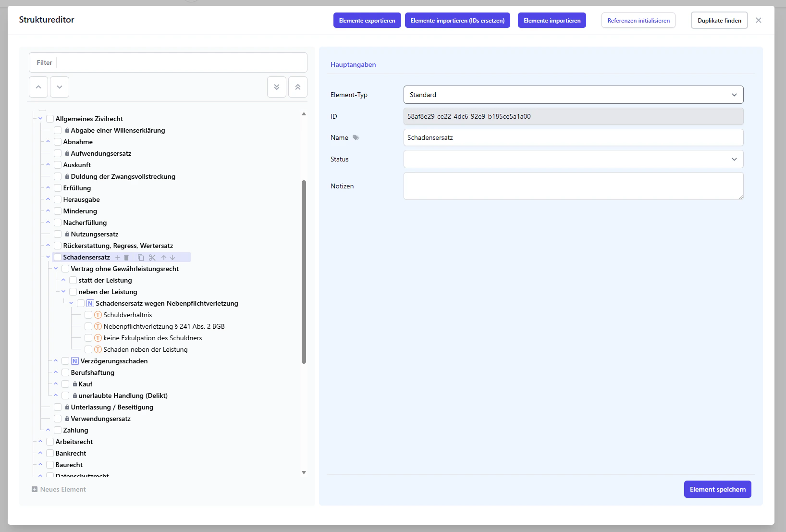The height and width of the screenshot is (532, 786).
Task: Move Schadensersatz up with arrow icon
Action: 164,258
